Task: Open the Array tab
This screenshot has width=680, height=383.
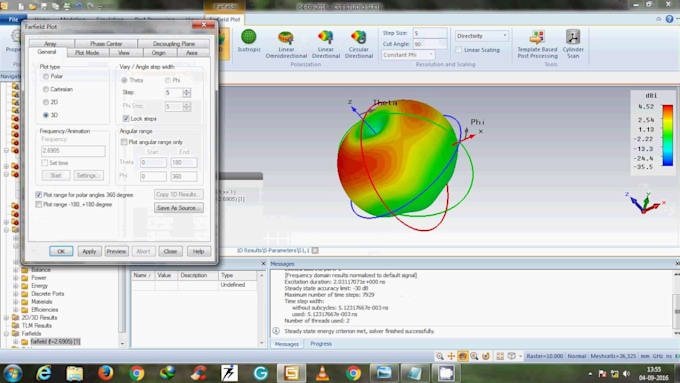Action: click(50, 44)
